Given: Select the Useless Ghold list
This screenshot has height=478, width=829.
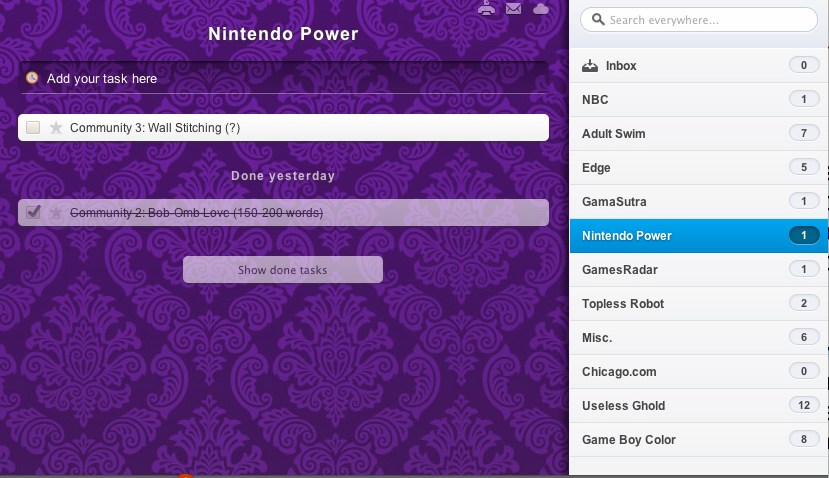Looking at the screenshot, I should (x=699, y=406).
